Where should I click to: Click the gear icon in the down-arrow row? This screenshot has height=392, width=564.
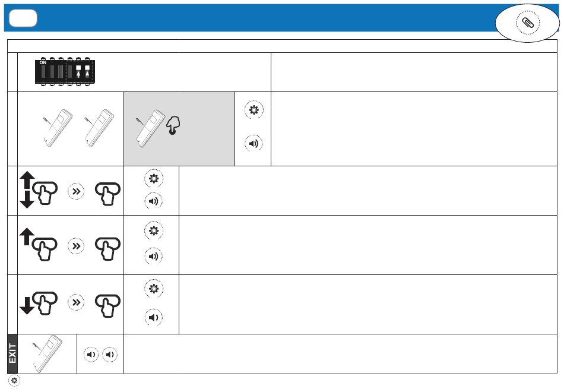pos(154,289)
